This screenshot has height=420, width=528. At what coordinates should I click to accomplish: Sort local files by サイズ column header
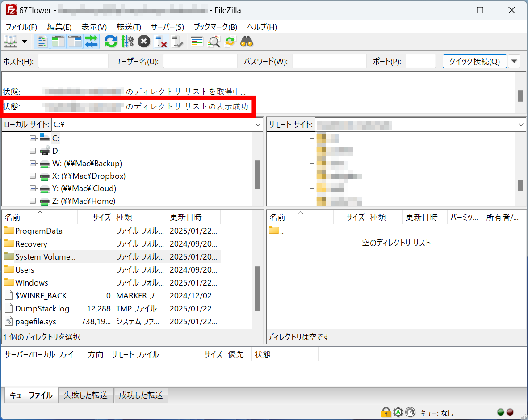(x=95, y=217)
